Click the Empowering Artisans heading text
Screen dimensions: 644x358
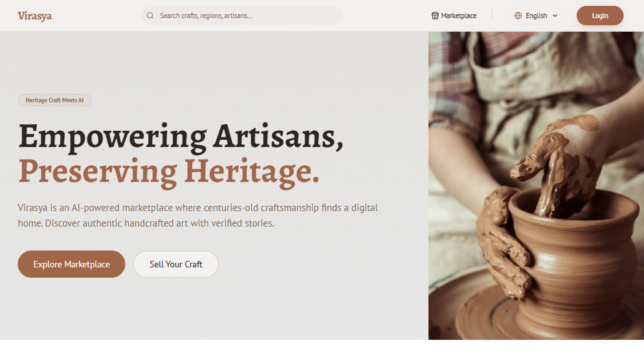181,137
